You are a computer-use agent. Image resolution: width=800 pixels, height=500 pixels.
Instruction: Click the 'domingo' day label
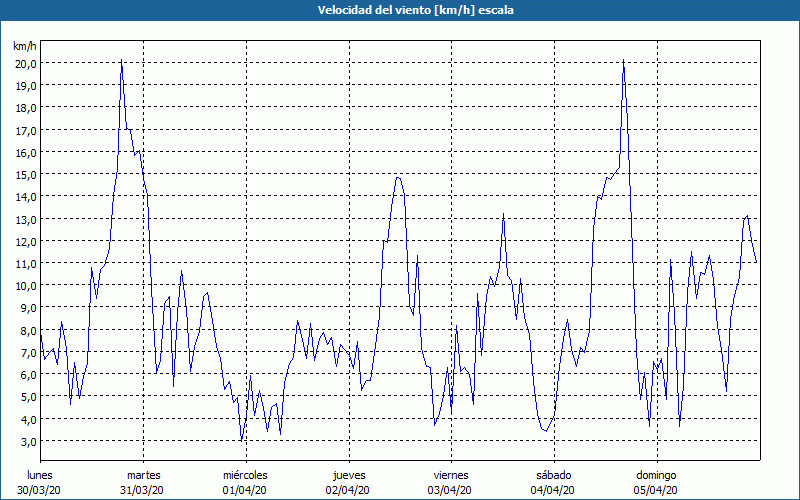tap(656, 476)
